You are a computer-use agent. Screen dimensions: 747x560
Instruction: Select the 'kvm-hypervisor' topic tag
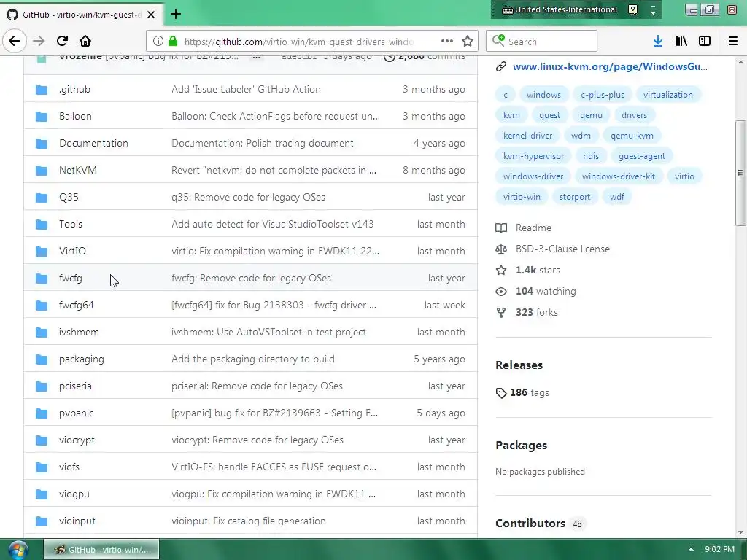point(533,156)
